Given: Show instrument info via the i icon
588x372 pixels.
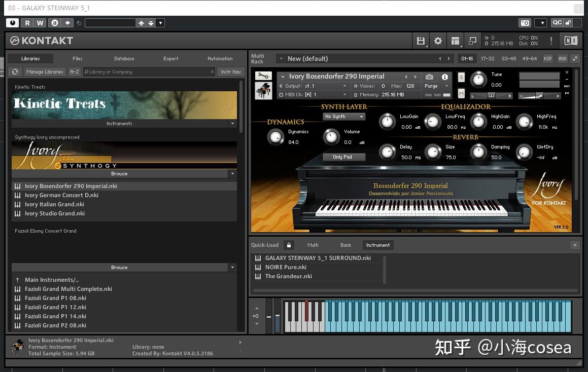Looking at the screenshot, I should [x=445, y=77].
